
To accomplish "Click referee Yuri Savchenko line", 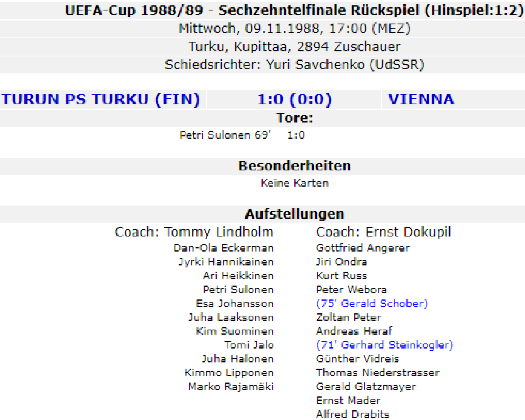I will (x=294, y=65).
